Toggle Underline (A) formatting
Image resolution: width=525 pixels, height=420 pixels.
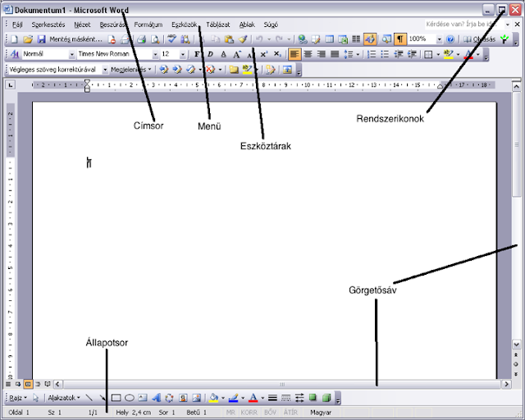(224, 54)
